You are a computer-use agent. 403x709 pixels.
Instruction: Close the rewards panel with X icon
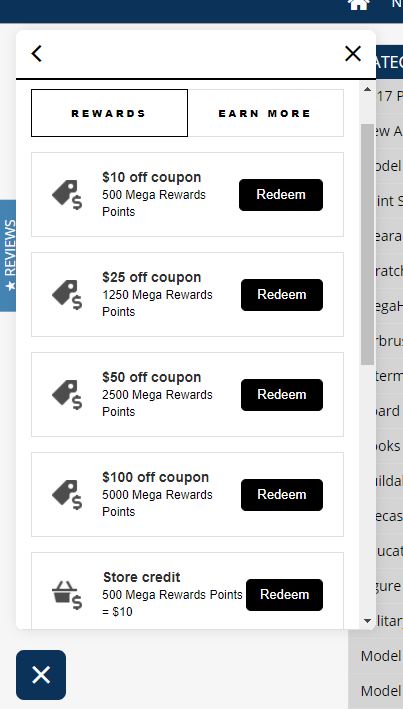pyautogui.click(x=353, y=53)
